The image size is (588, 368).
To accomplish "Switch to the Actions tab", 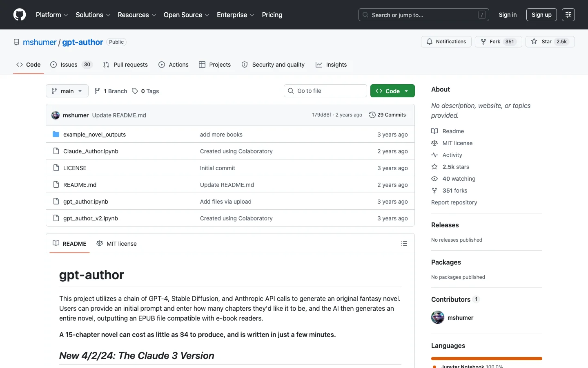I will (x=174, y=65).
